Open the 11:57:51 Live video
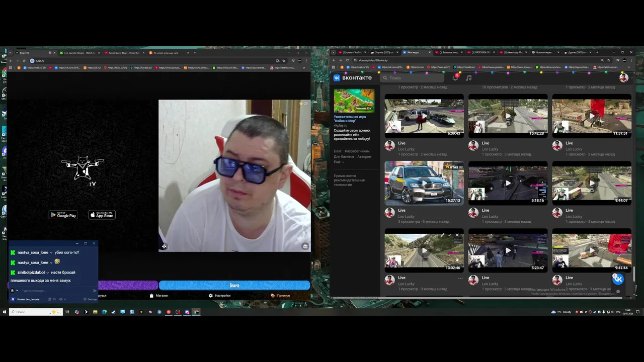Image resolution: width=644 pixels, height=362 pixels. click(x=592, y=115)
